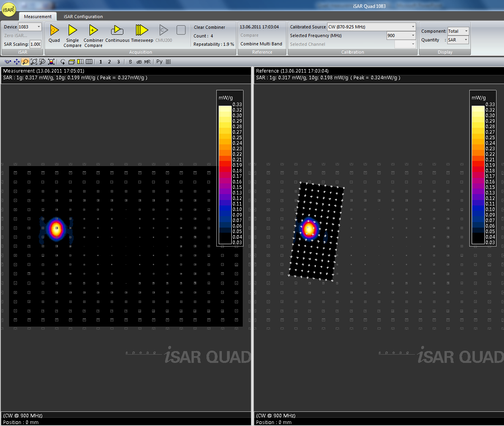Click the reset rotation arrow icon
Screen dimensions: 504x426
(63, 62)
